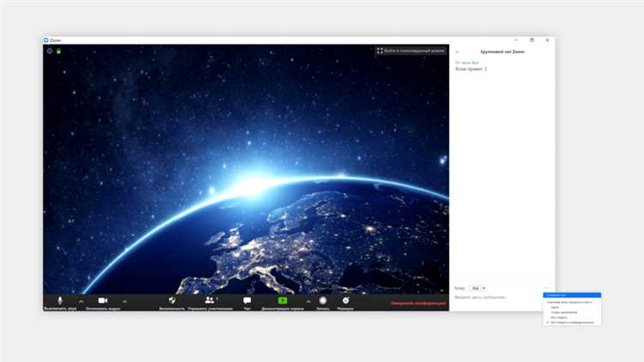Click the red End Conference button
Image resolution: width=644 pixels, height=362 pixels.
tap(418, 304)
